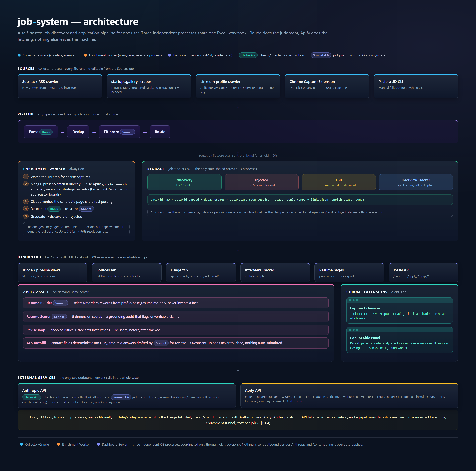Click the lightning bolt icon beside Fill application
This screenshot has width=476, height=471.
[408, 314]
